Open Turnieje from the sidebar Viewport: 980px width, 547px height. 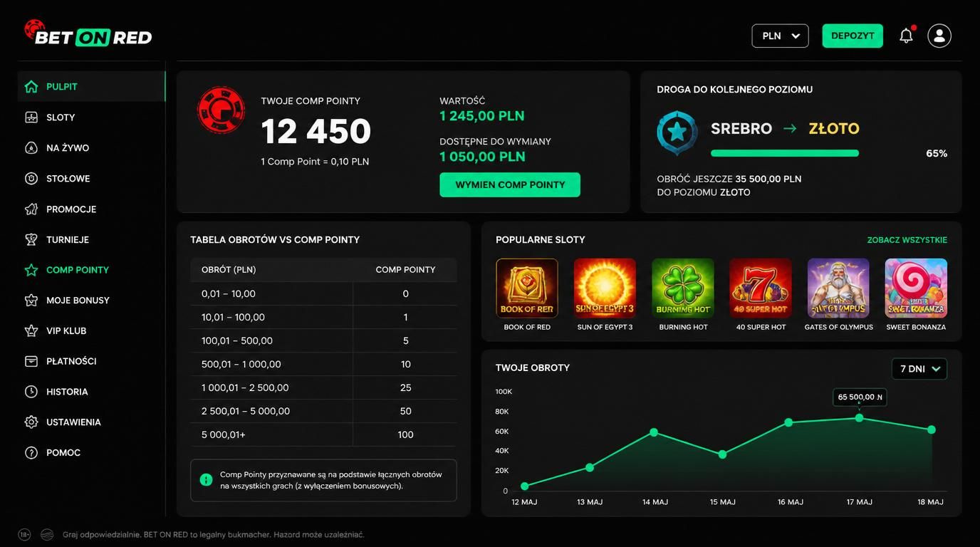point(91,239)
